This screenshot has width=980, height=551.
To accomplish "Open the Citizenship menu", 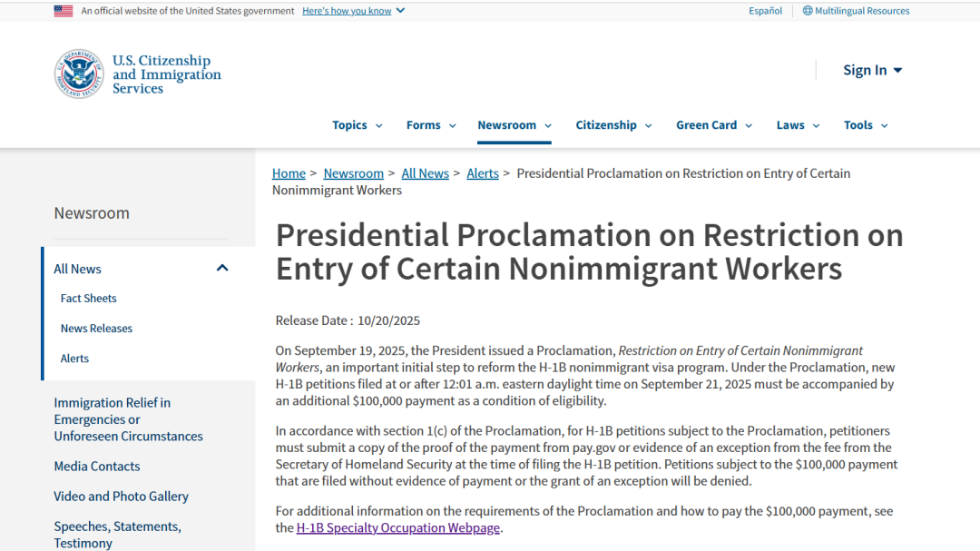I will click(613, 125).
